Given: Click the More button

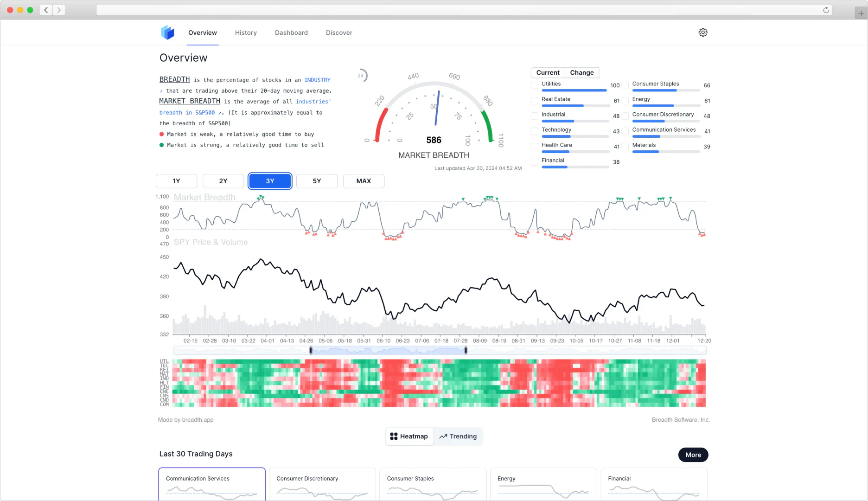Looking at the screenshot, I should pos(693,455).
